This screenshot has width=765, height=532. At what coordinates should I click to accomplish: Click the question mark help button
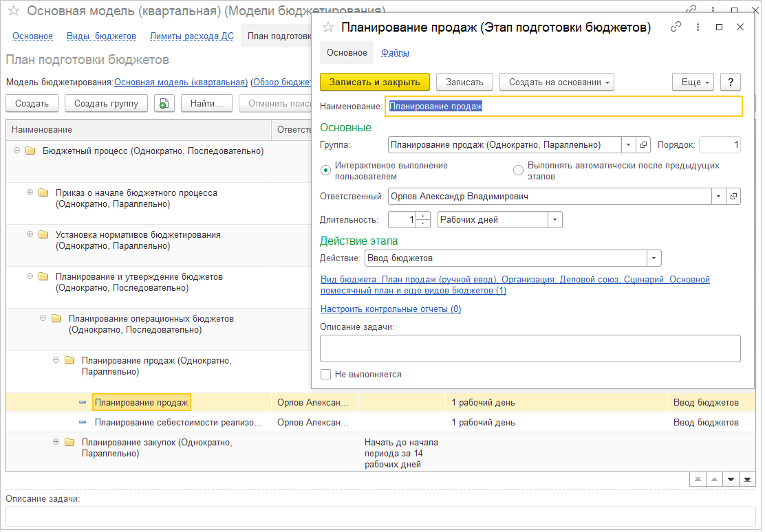coord(730,82)
